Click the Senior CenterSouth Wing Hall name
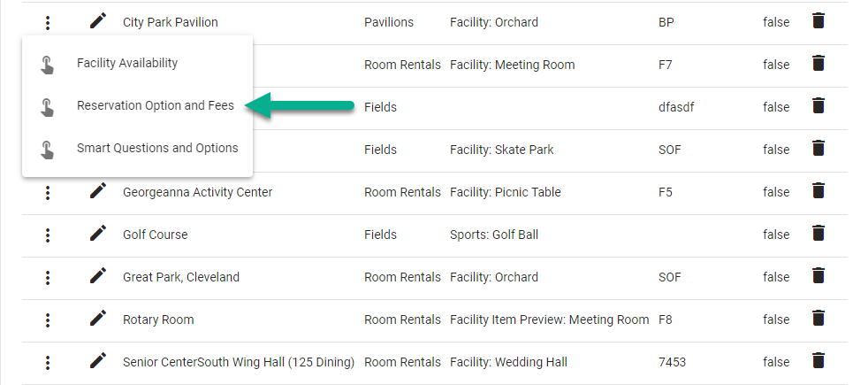The height and width of the screenshot is (385, 868). click(239, 362)
